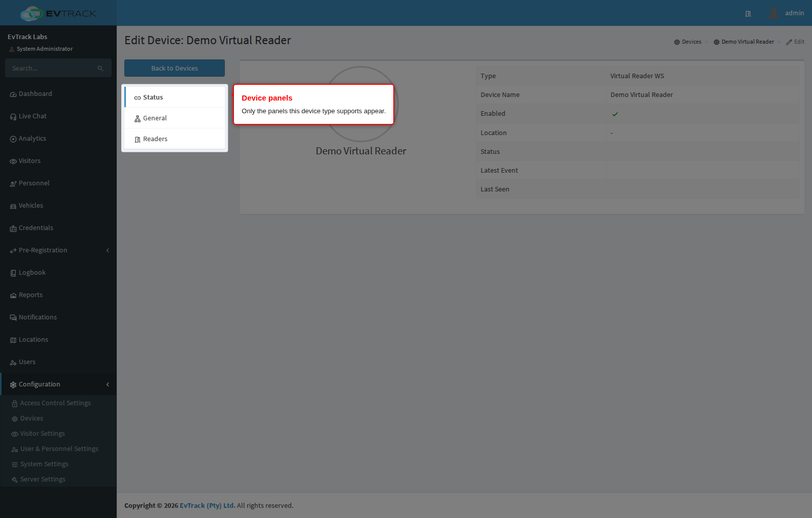The width and height of the screenshot is (812, 518).
Task: Click the Latest Event row label
Action: pyautogui.click(x=499, y=171)
